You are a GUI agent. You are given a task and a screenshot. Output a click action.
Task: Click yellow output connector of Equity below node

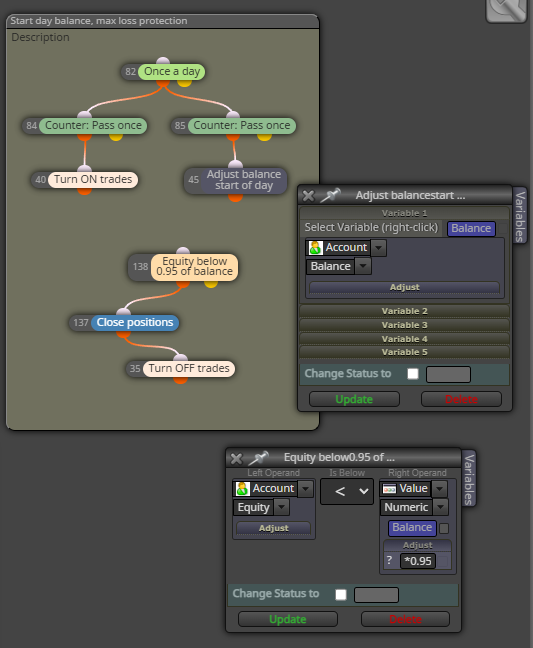pos(211,284)
